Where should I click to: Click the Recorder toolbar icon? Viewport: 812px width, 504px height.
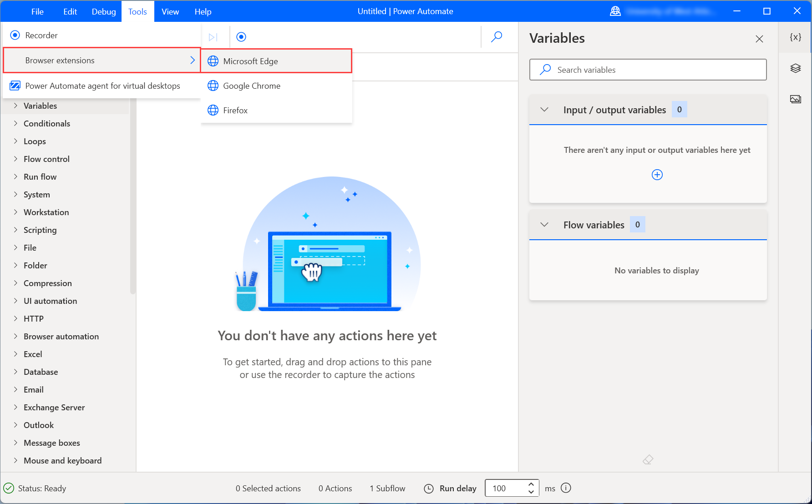coord(241,37)
